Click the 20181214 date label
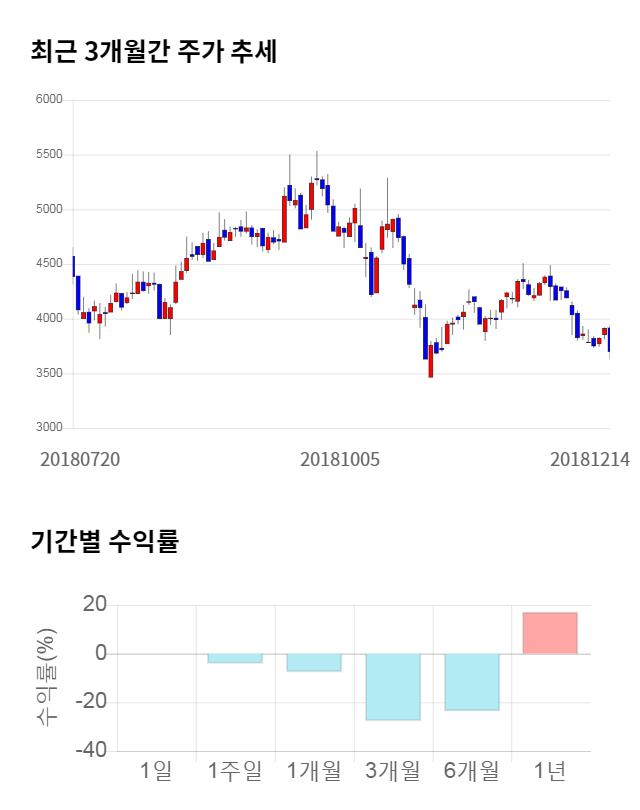This screenshot has width=640, height=810. pos(590,459)
